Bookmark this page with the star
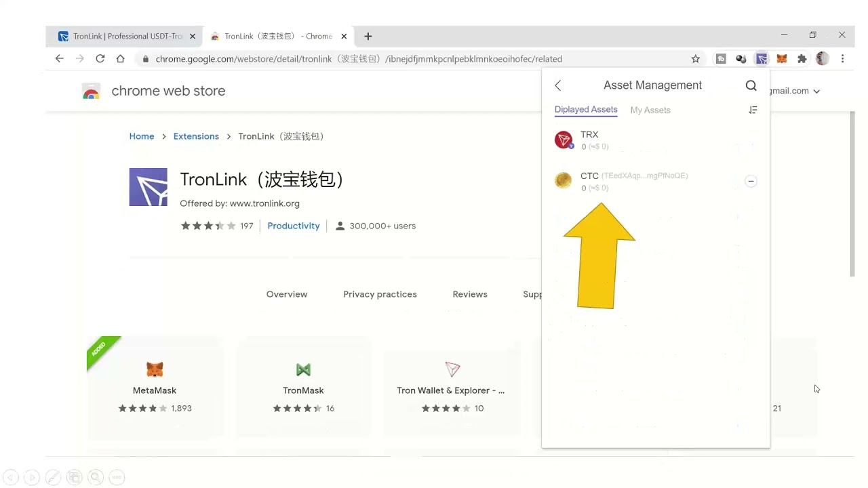The image size is (868, 488). [x=695, y=59]
